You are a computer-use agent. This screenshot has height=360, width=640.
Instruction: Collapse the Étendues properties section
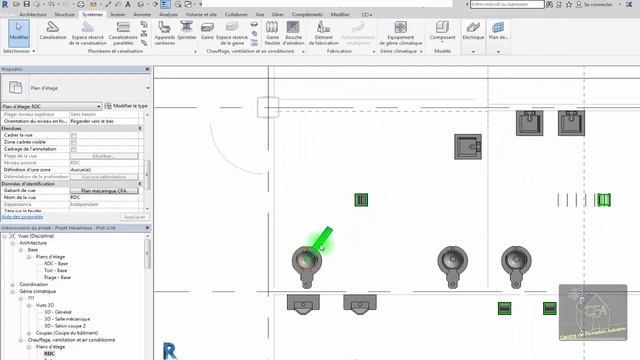140,128
